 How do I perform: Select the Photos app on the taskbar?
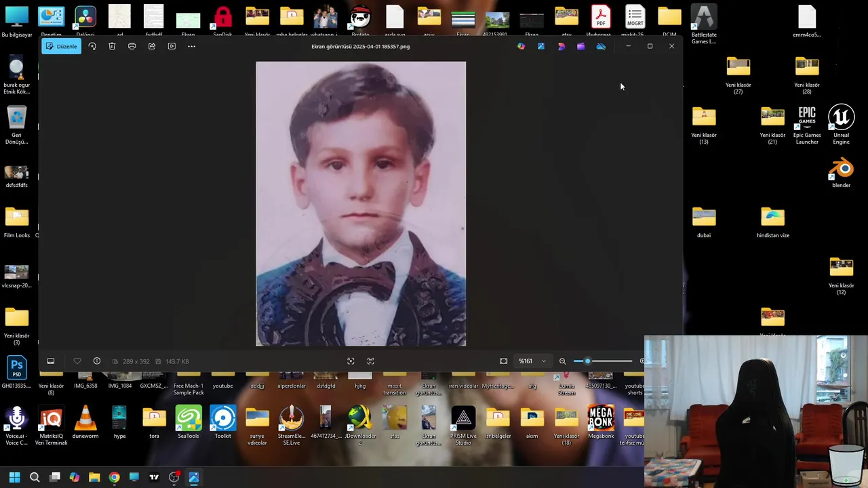point(194,477)
